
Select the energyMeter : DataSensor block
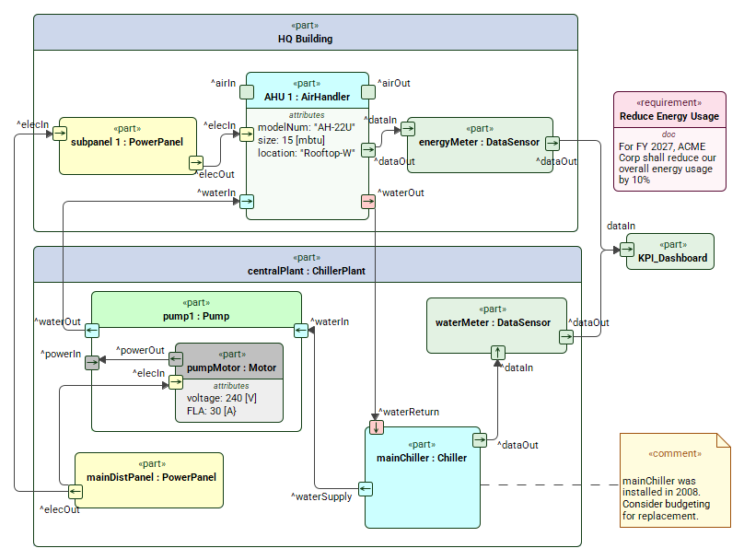pos(480,146)
